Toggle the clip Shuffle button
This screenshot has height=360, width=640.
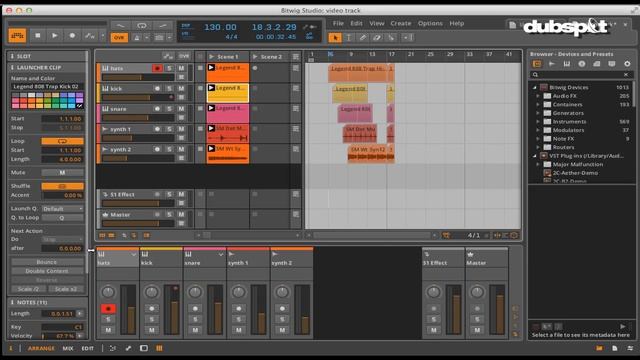[62, 186]
